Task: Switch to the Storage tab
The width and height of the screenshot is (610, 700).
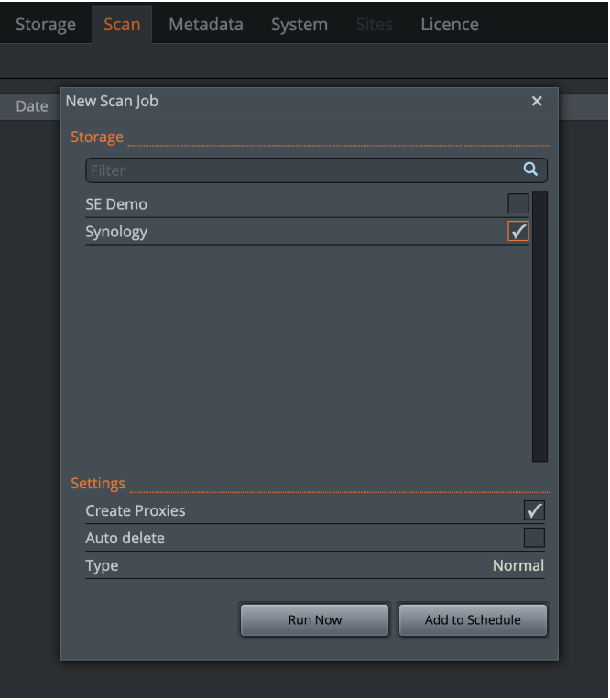Action: pos(46,24)
